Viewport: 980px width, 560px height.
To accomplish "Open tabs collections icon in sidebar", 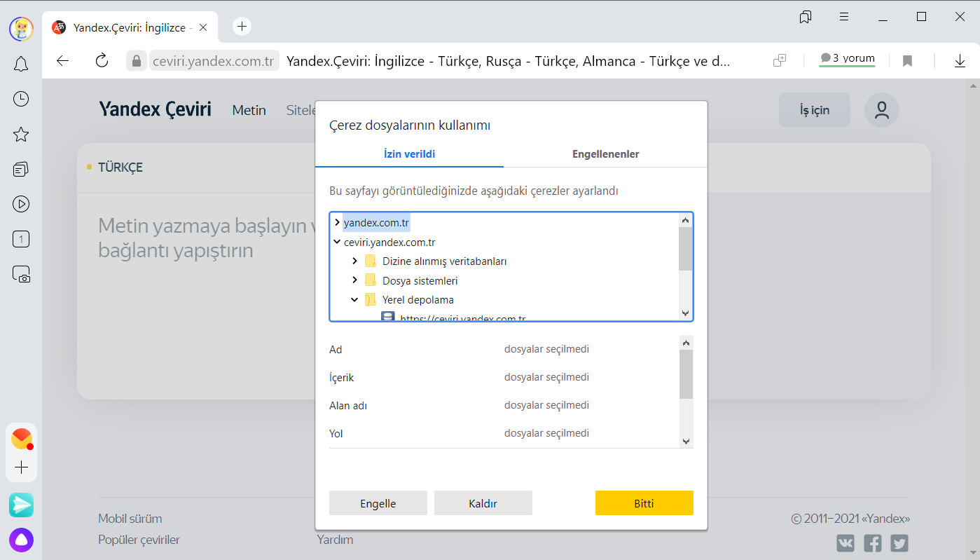I will pos(21,169).
